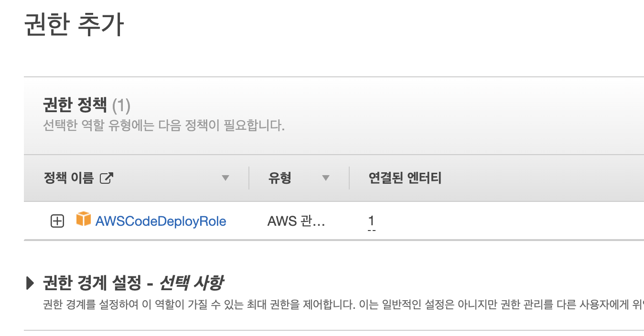Image resolution: width=644 pixels, height=336 pixels.
Task: Click the orange AWS managed policy cube icon
Action: [x=83, y=219]
